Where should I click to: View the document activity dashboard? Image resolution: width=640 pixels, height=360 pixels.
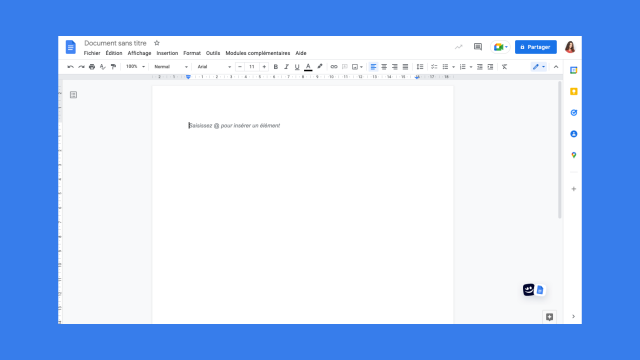point(459,47)
